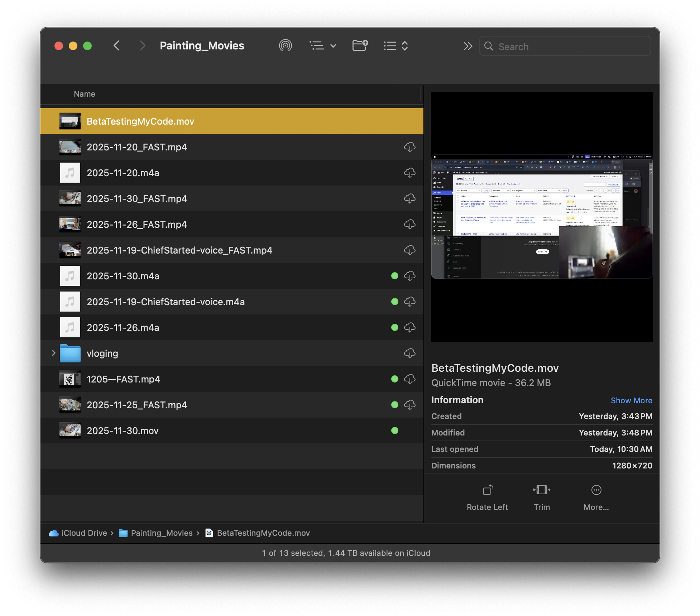Viewport: 700px width, 616px height.
Task: Open the More... quick actions menu
Action: (596, 498)
